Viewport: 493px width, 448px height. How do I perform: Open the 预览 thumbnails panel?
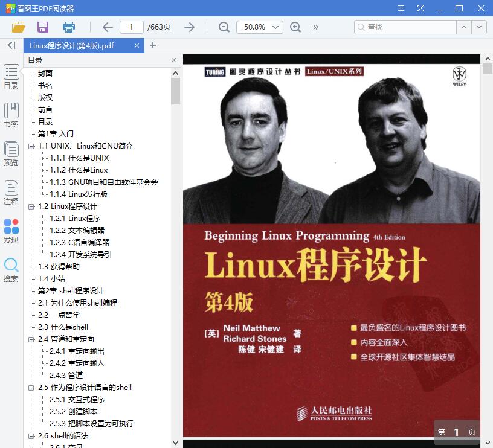click(x=11, y=154)
